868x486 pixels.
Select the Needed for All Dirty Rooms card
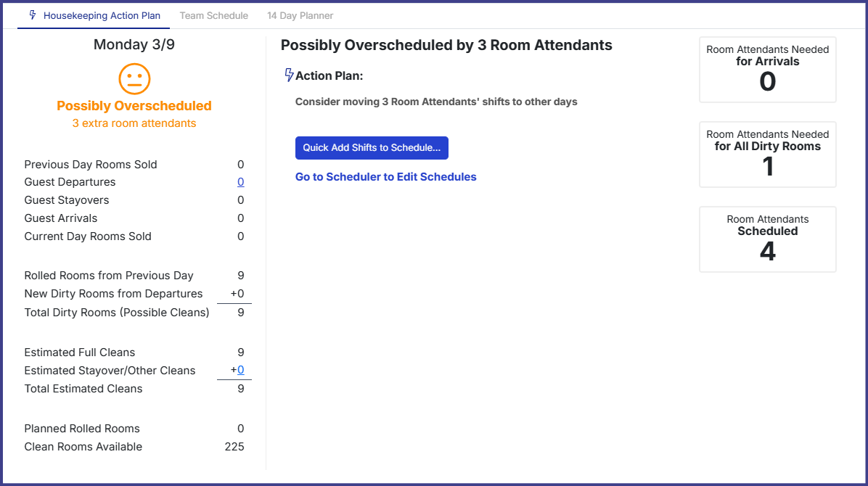point(767,155)
